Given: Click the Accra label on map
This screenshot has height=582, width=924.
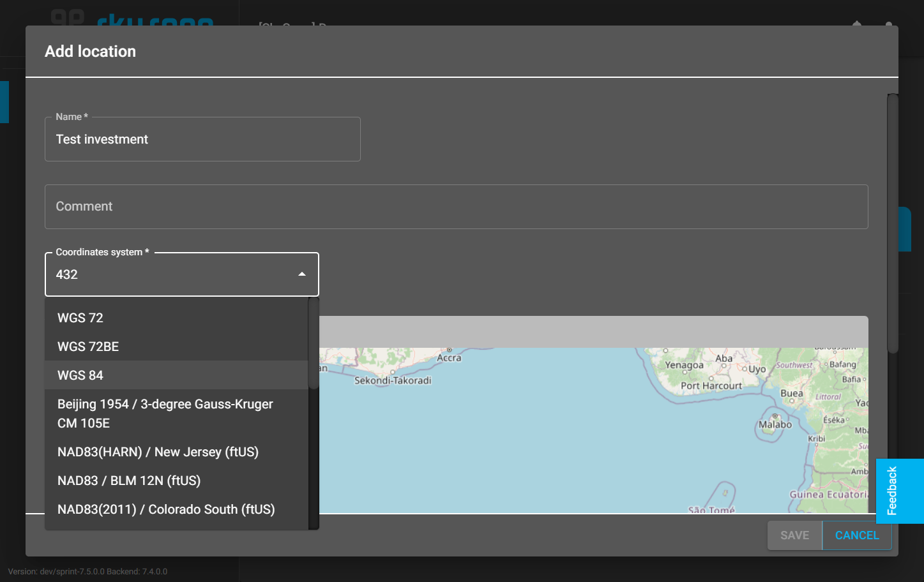Looking at the screenshot, I should (x=449, y=358).
